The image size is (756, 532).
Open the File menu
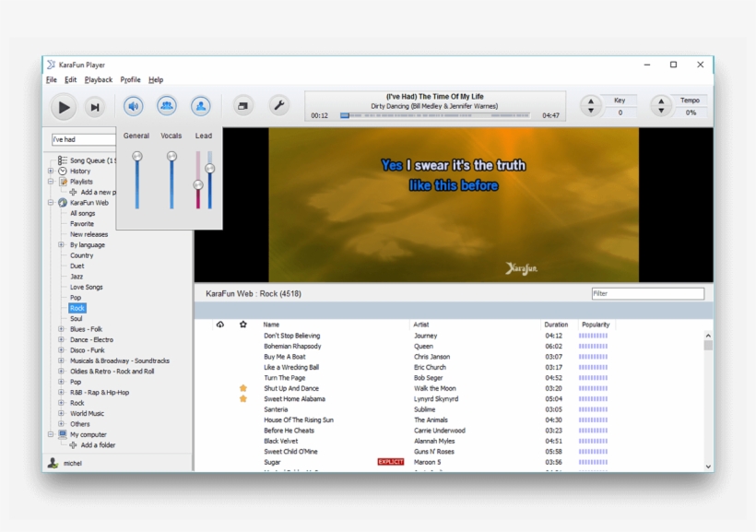tap(51, 79)
